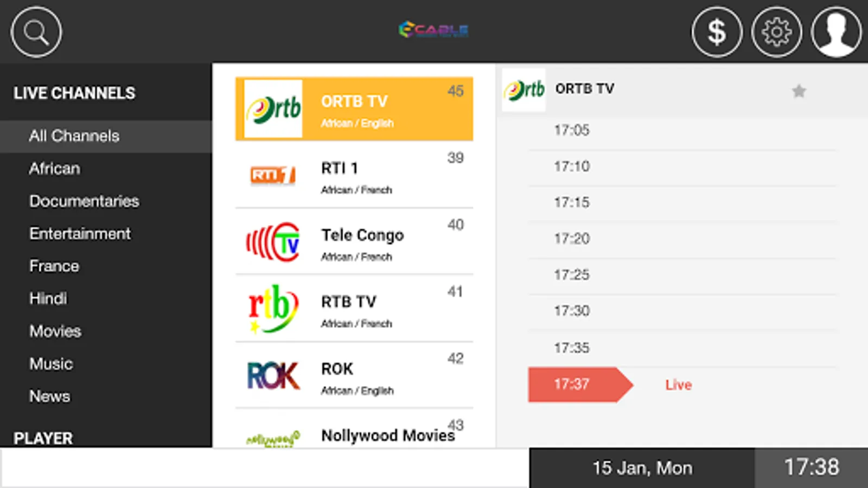Select the RTI 1 channel logo
This screenshot has height=488, width=868.
click(273, 175)
